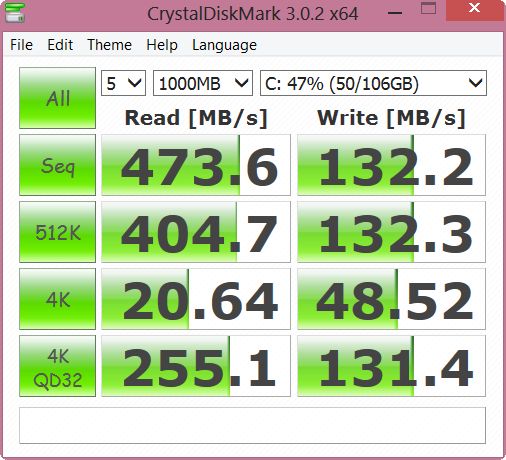506x460 pixels.
Task: Maximize the CrystalDiskMark window
Action: pos(428,9)
